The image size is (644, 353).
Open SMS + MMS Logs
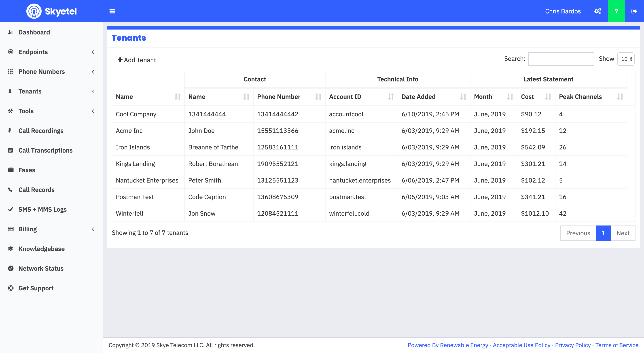[42, 209]
